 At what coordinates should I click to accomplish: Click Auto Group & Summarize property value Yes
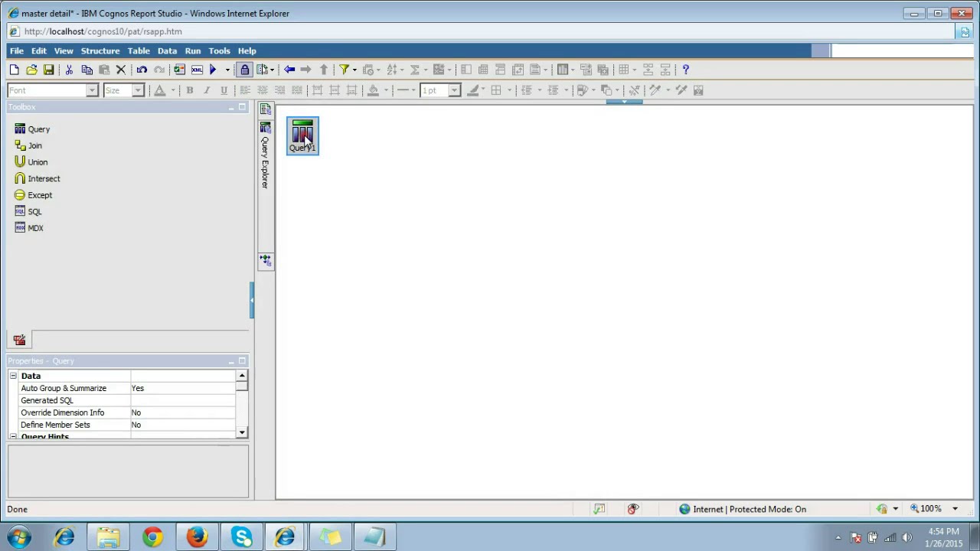183,388
